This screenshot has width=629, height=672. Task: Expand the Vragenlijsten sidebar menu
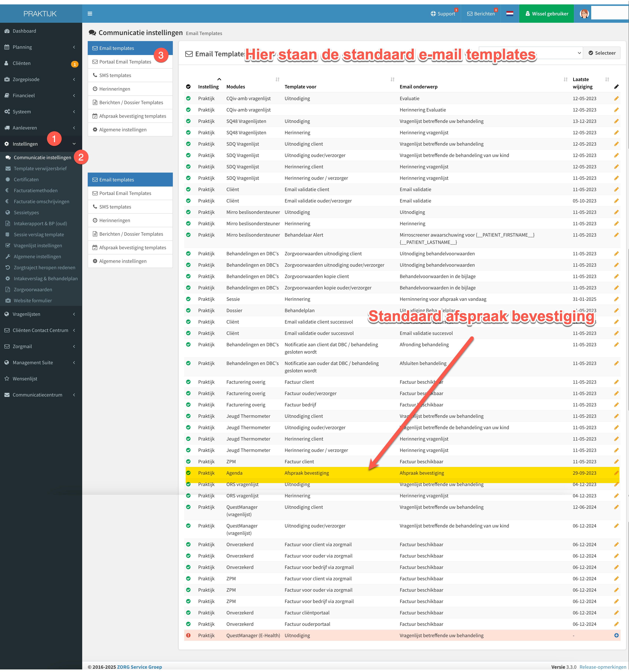(x=41, y=314)
